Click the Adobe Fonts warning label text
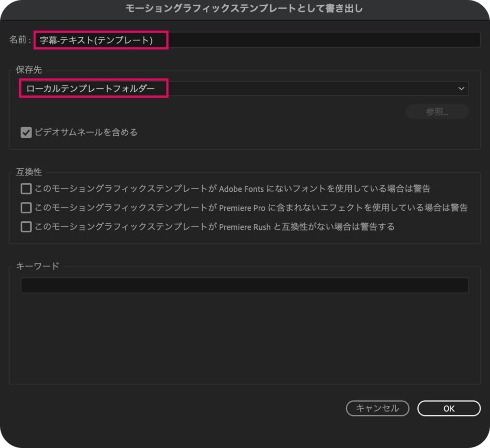This screenshot has height=448, width=490. [x=233, y=188]
